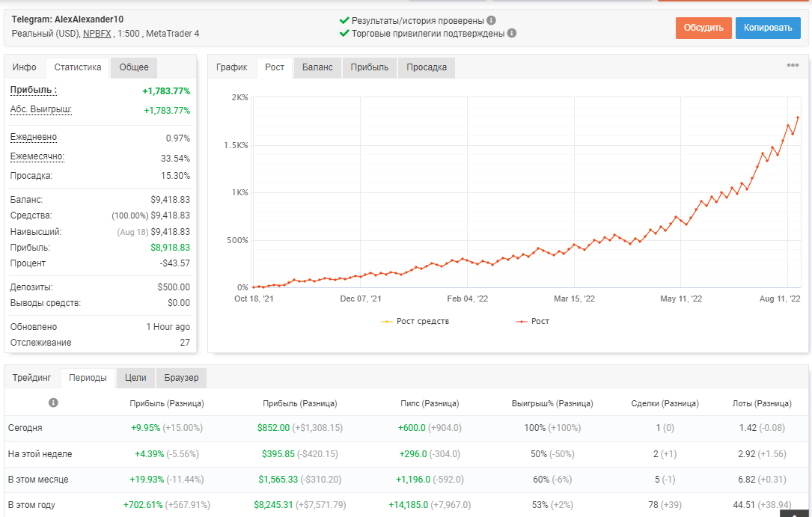Click +702.61% in В этом году row
The width and height of the screenshot is (812, 517).
[143, 504]
